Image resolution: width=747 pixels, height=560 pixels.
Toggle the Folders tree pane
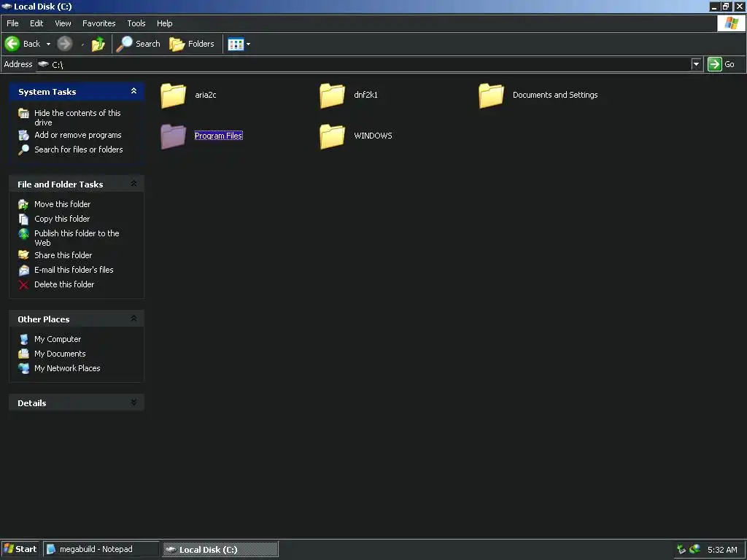click(x=192, y=44)
